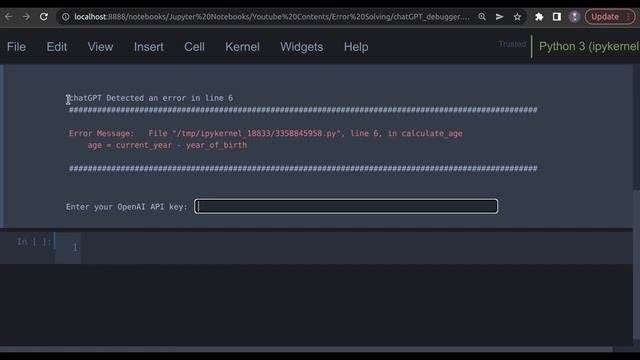Click the empty code cell line 1
Screen dimensions: 640x360
pos(355,247)
